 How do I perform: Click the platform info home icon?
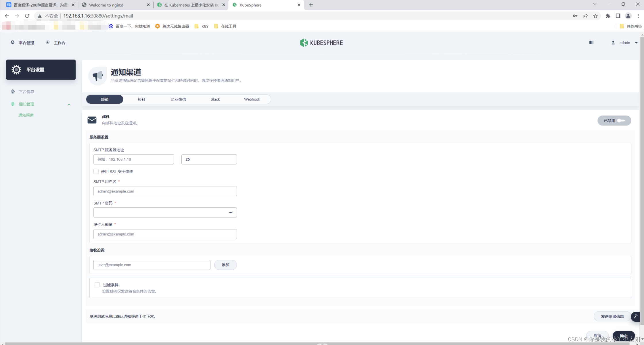pos(13,92)
